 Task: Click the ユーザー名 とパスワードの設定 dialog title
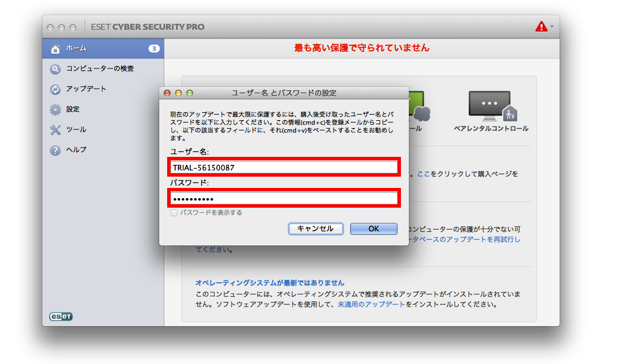coord(284,93)
